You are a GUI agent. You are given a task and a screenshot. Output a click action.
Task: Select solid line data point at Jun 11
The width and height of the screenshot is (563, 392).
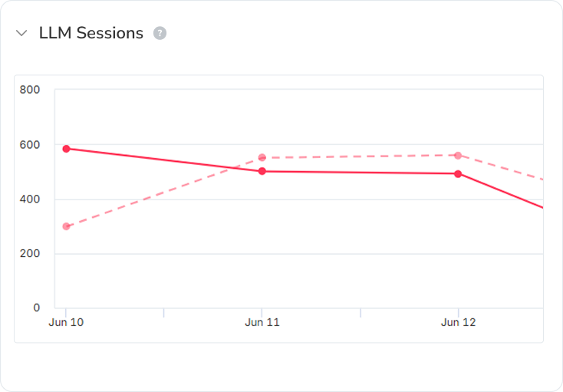coord(262,171)
